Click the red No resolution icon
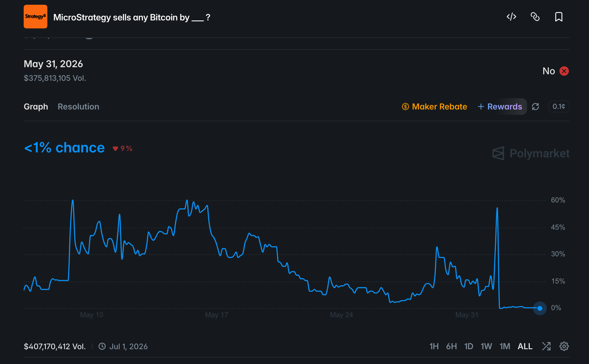This screenshot has height=364, width=589. pyautogui.click(x=564, y=71)
